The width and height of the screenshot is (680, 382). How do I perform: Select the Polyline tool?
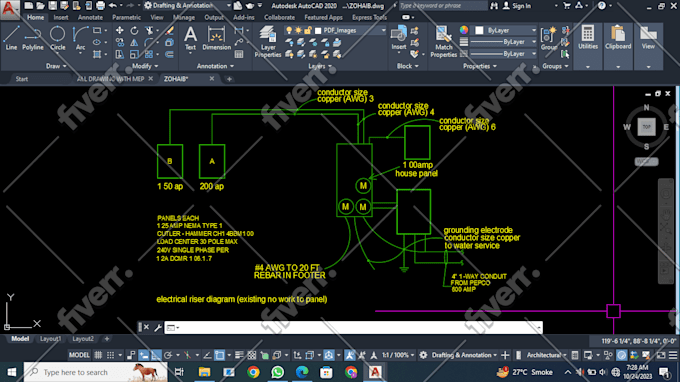pyautogui.click(x=33, y=38)
